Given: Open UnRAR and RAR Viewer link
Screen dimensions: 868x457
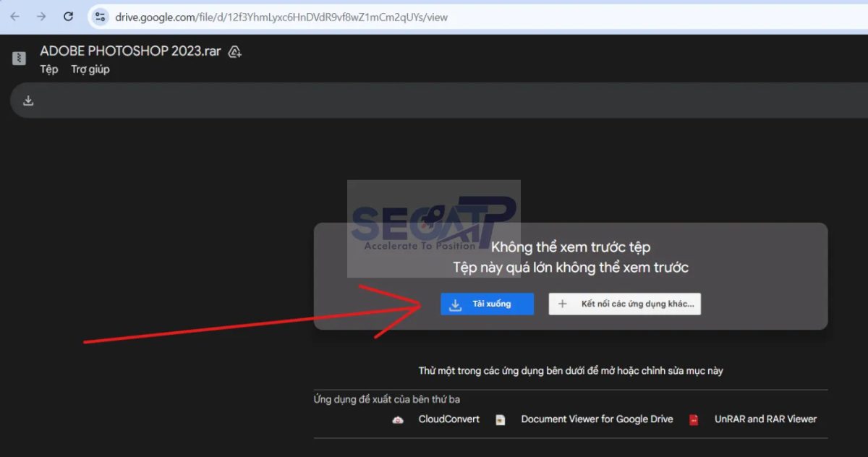Looking at the screenshot, I should [x=765, y=419].
